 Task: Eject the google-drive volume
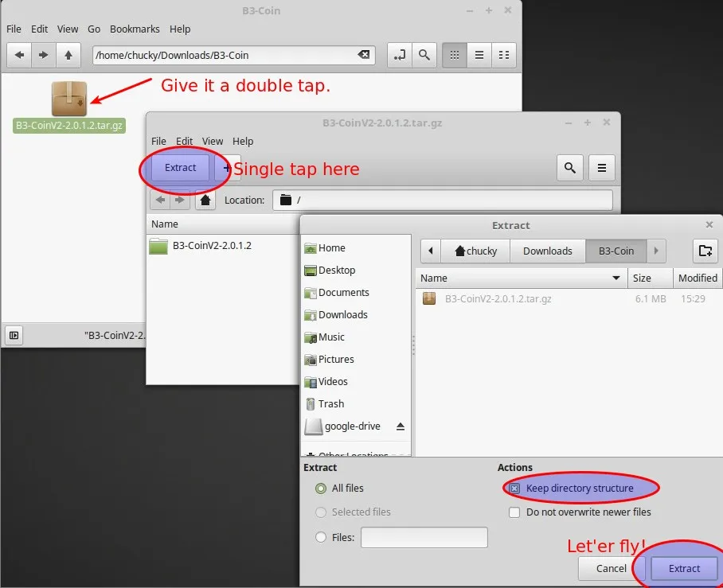pos(401,426)
